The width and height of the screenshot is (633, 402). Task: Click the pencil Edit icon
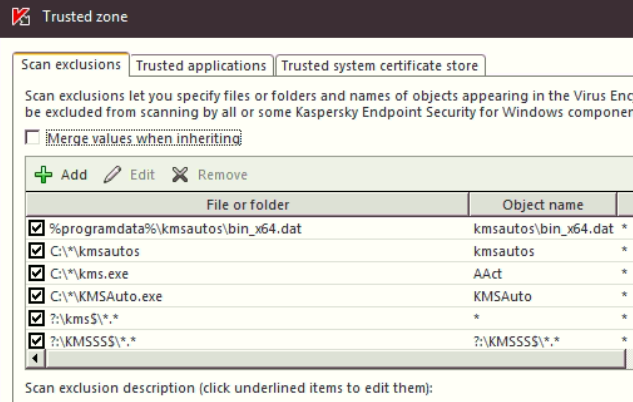click(x=111, y=174)
